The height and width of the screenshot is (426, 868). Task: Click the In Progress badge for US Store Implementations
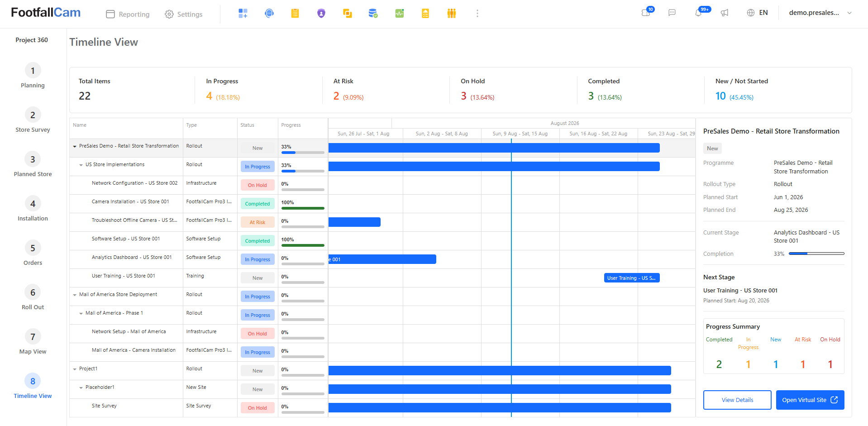tap(258, 167)
